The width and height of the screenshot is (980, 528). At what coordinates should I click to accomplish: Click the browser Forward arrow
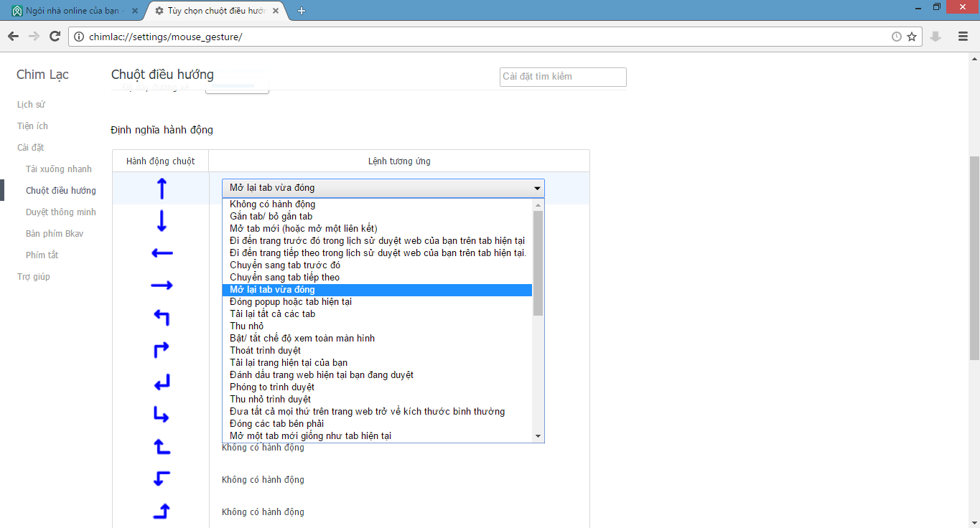[34, 37]
